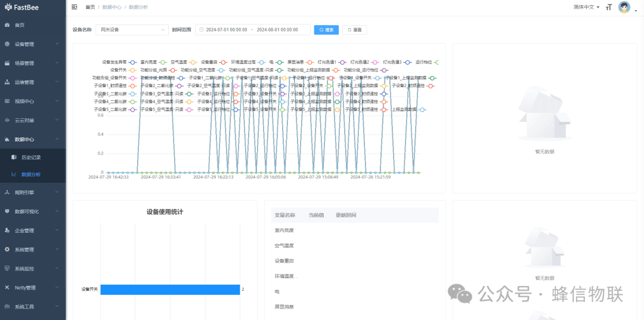The height and width of the screenshot is (320, 644).
Task: Expand 规则引擎 using its chevron
Action: pos(57,192)
